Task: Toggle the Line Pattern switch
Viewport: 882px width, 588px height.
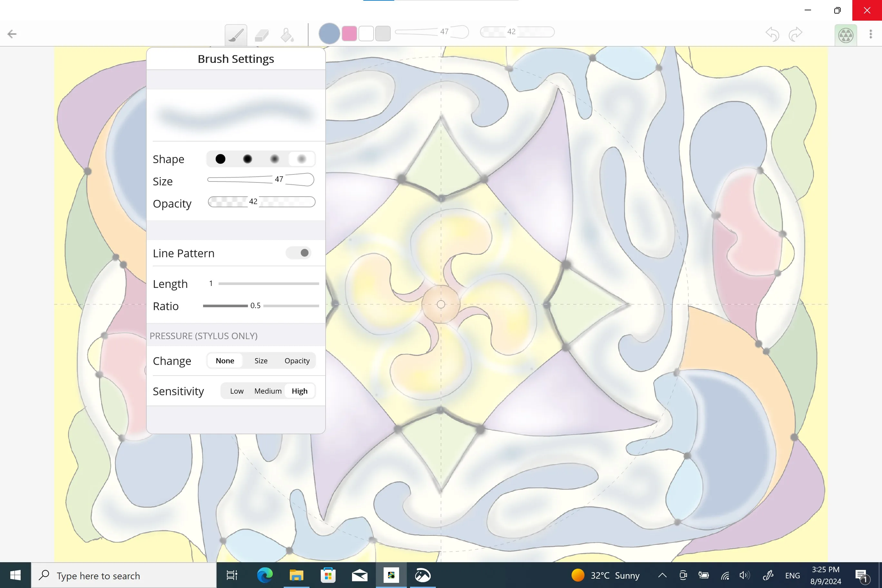Action: (x=299, y=253)
